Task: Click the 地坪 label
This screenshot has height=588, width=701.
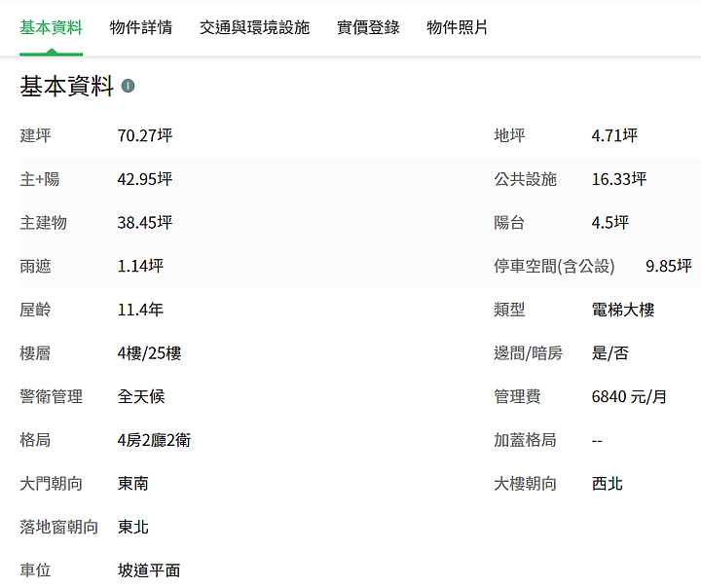Action: point(509,135)
